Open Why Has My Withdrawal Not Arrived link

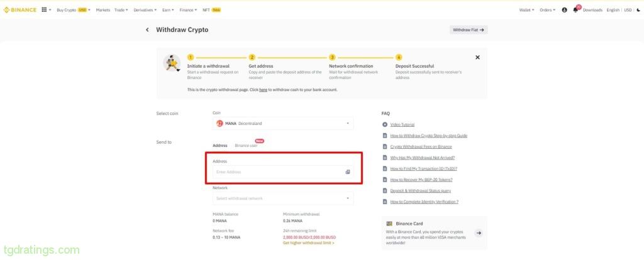coord(422,158)
